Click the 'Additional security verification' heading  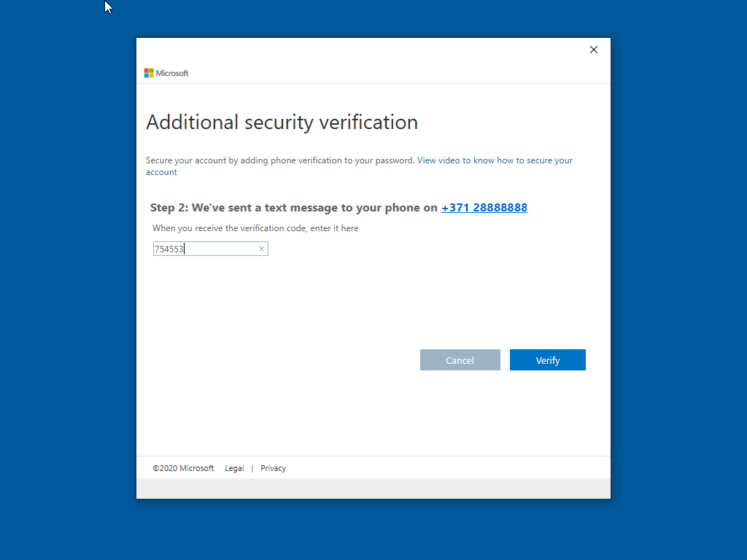282,122
